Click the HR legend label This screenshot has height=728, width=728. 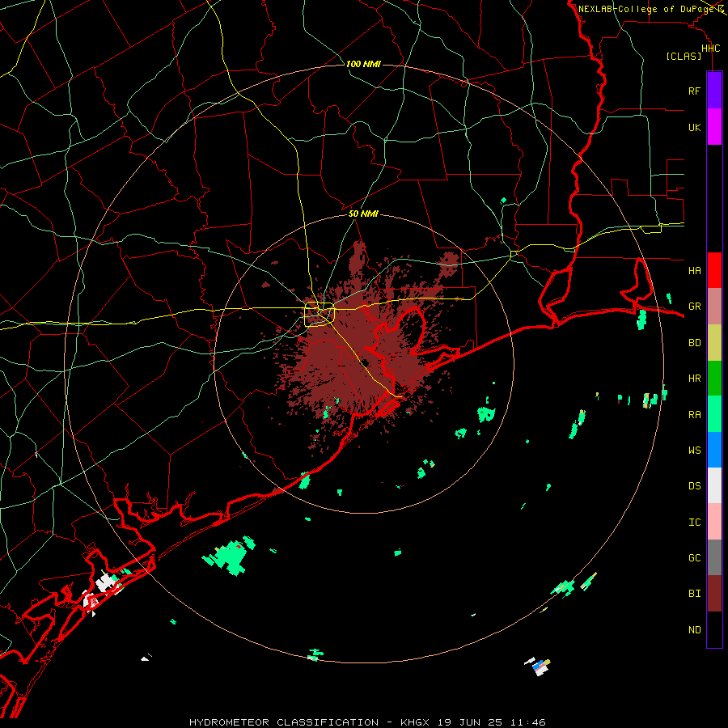tap(694, 379)
